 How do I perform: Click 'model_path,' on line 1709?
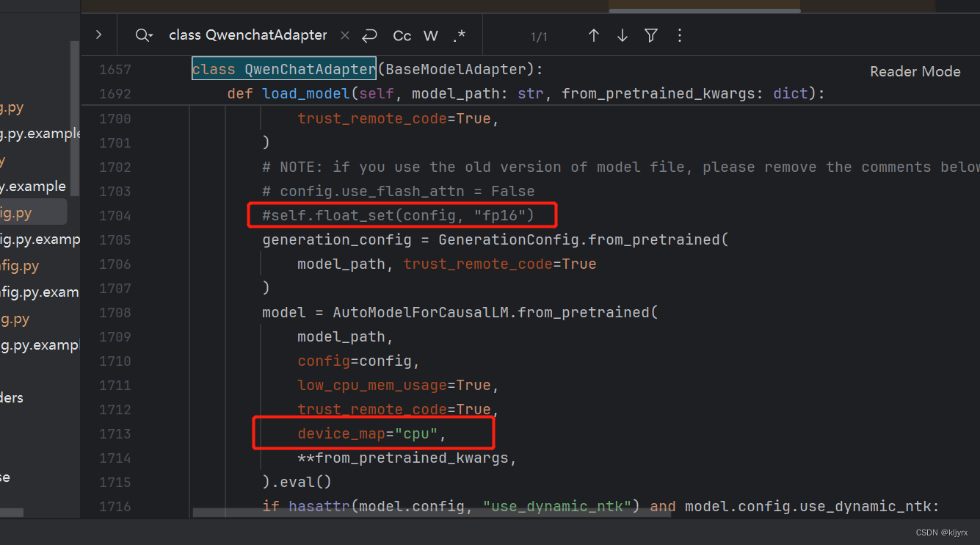[346, 336]
